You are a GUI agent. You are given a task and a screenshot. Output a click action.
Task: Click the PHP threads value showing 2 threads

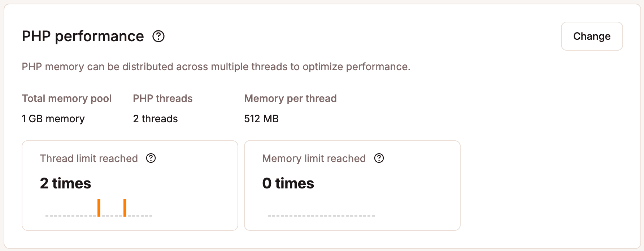[155, 118]
